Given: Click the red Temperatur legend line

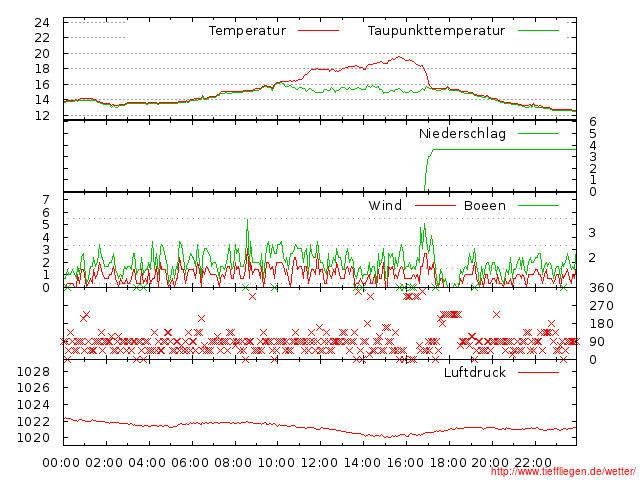Looking at the screenshot, I should click(318, 31).
